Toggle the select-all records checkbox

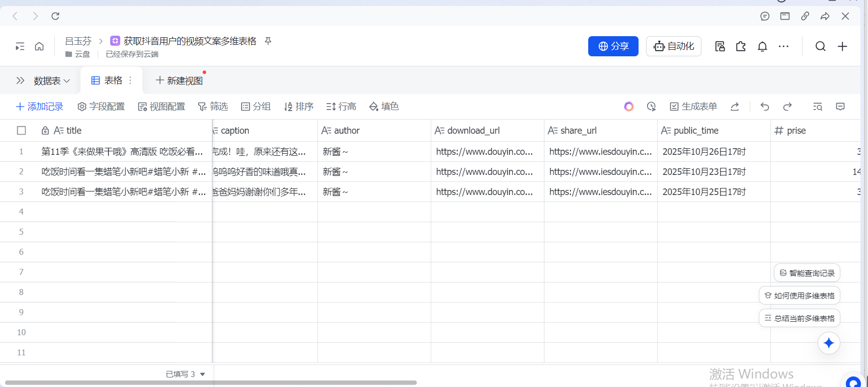[x=21, y=131]
